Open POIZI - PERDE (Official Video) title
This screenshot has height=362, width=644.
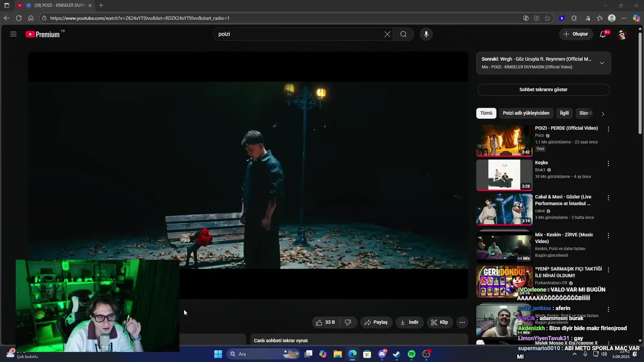click(567, 128)
